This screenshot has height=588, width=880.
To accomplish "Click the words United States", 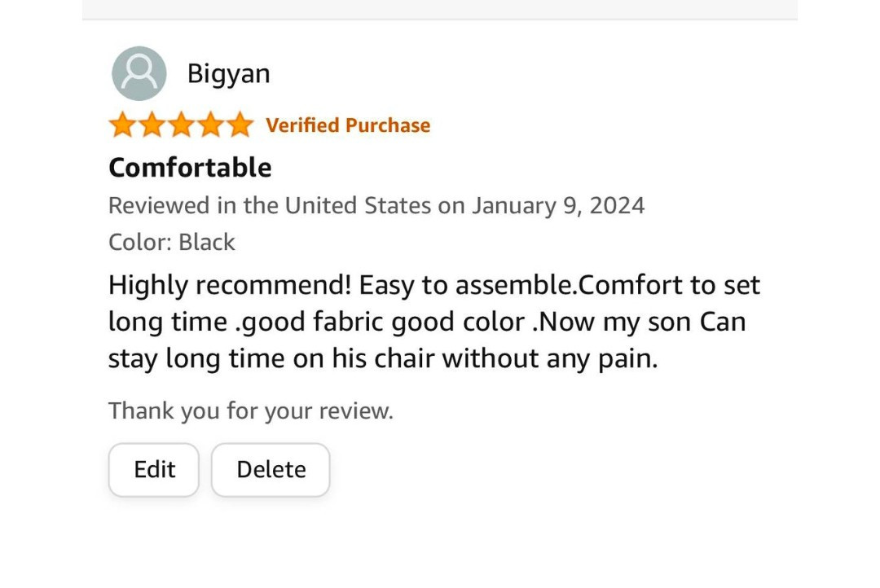I will (x=358, y=205).
